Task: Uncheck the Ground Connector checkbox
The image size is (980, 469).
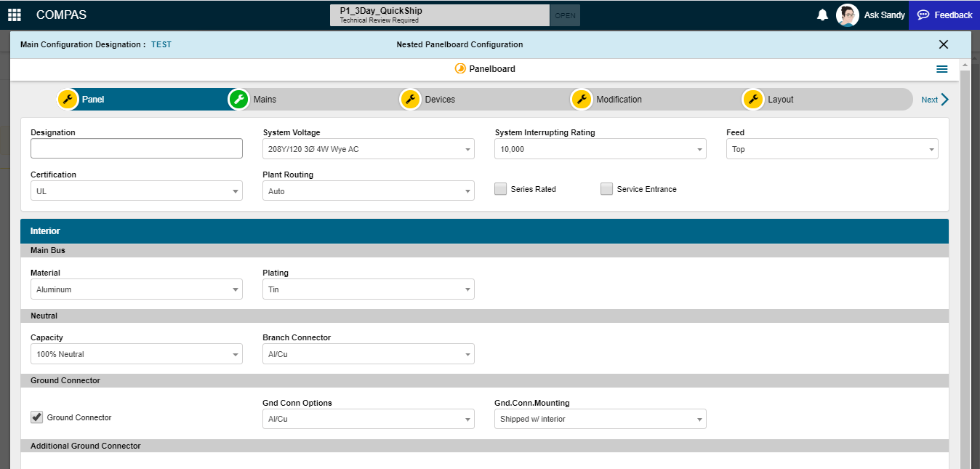Action: [x=36, y=417]
